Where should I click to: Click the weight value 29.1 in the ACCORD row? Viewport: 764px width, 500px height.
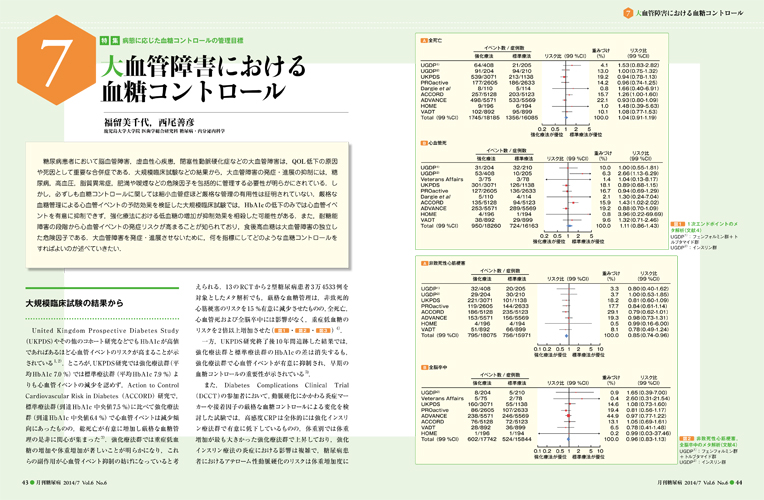613,312
